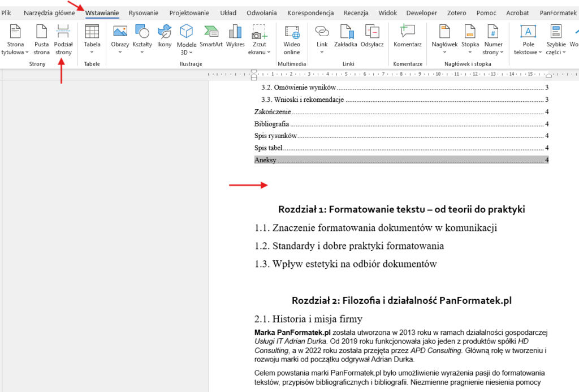Open the Acrobat tab
The width and height of the screenshot is (579, 392).
[x=517, y=13]
